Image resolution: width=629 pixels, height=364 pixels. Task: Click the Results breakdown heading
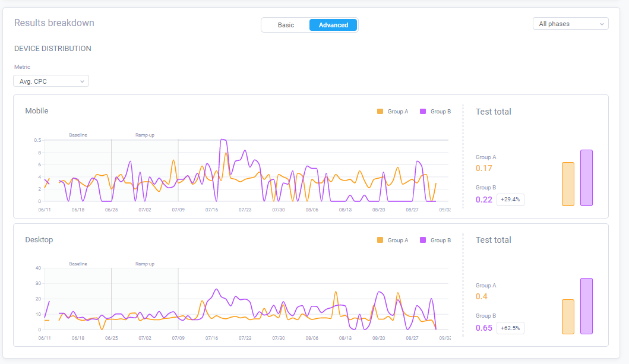click(x=54, y=23)
